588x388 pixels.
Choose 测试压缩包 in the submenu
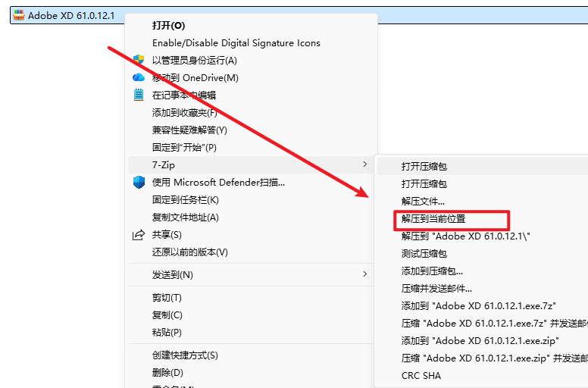(x=424, y=254)
